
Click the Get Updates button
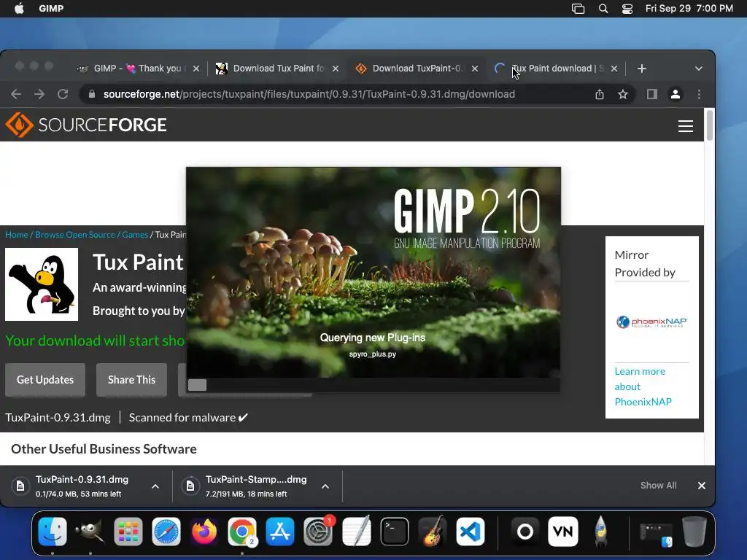(45, 379)
